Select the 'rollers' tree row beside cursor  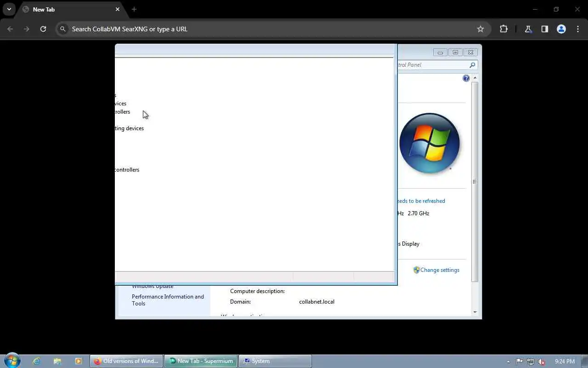pos(123,112)
